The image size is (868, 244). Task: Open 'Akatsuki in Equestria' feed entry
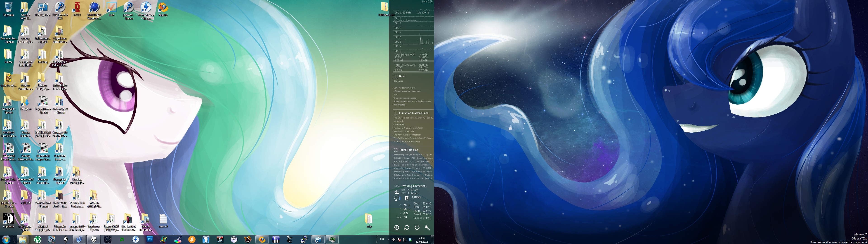tap(404, 131)
